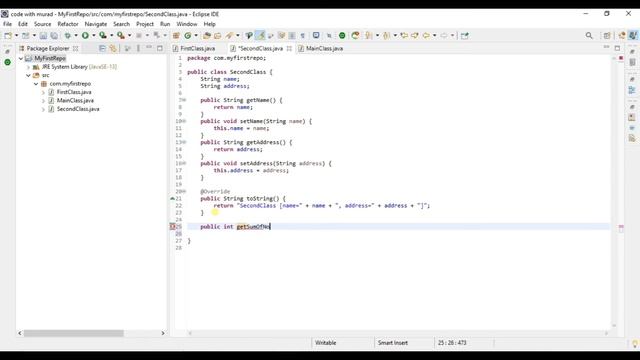Open the External Tools dropdown arrow
Viewport: 640px width, 360px height.
tap(129, 36)
